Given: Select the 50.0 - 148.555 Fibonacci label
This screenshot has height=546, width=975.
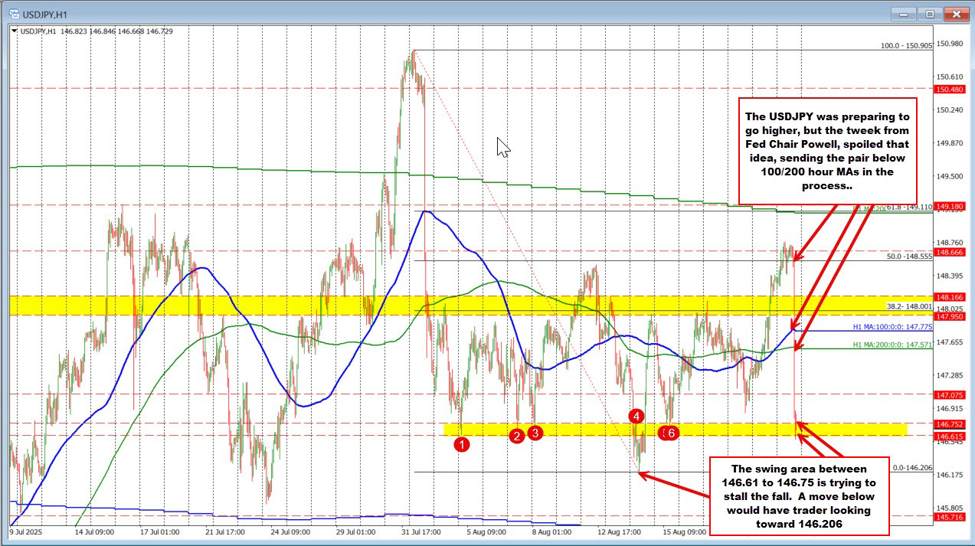Looking at the screenshot, I should tap(910, 256).
